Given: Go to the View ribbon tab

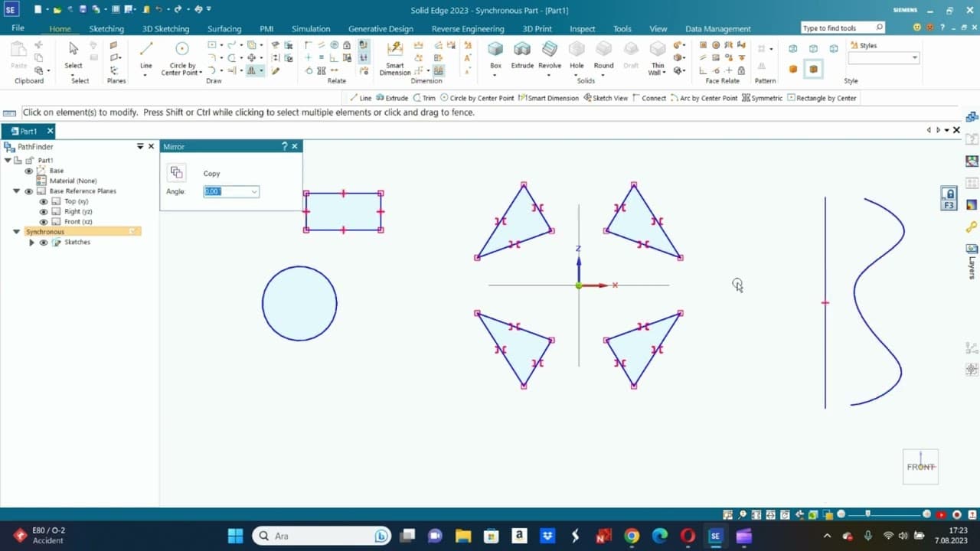Looking at the screenshot, I should pos(658,28).
